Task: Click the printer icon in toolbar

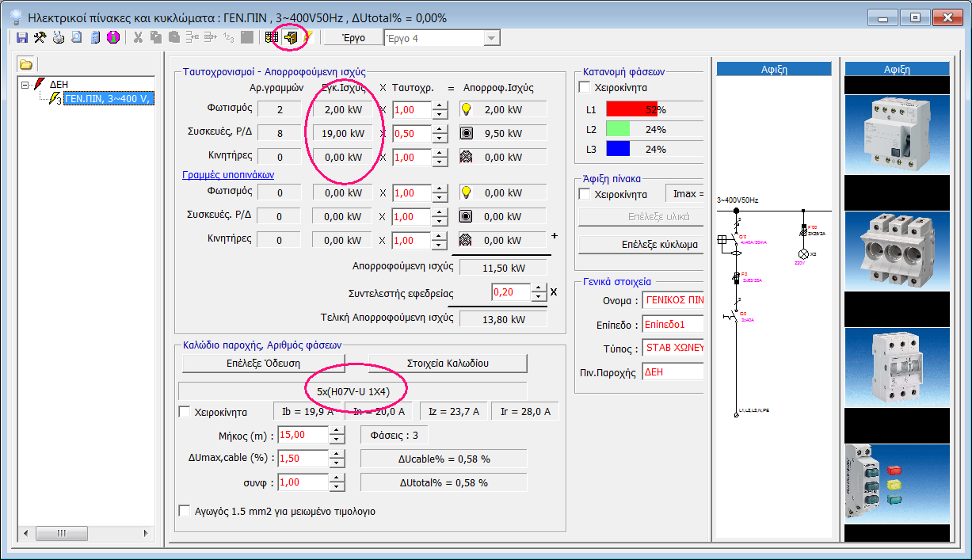Action: (x=59, y=37)
